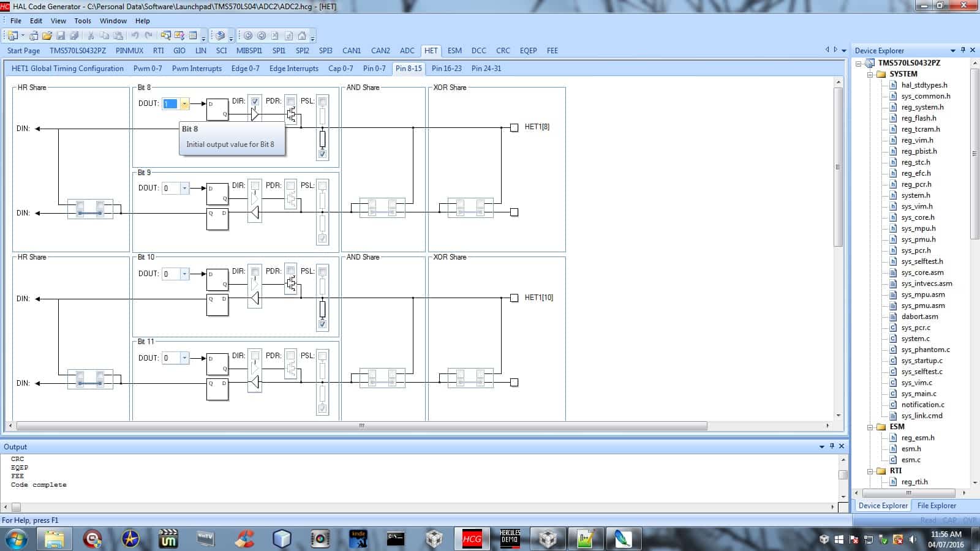Open the PINMUX module tab
This screenshot has height=551, width=980.
[129, 51]
